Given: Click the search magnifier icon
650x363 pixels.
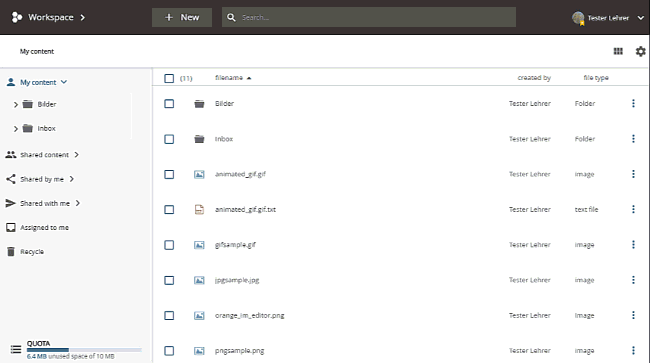Looking at the screenshot, I should [x=231, y=17].
